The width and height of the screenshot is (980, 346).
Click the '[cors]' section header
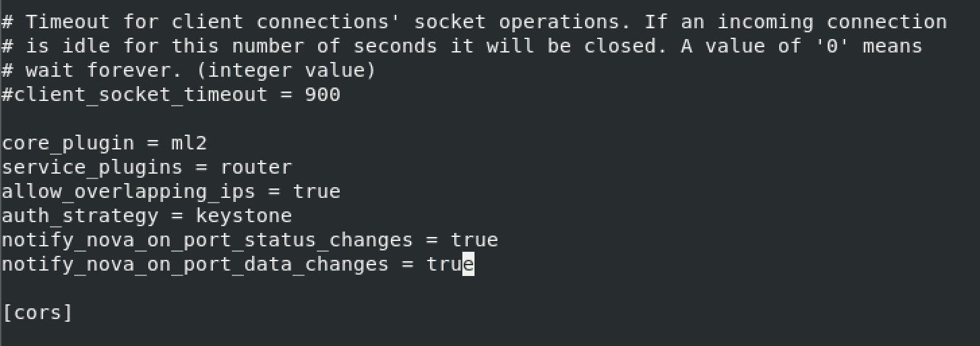pyautogui.click(x=38, y=313)
